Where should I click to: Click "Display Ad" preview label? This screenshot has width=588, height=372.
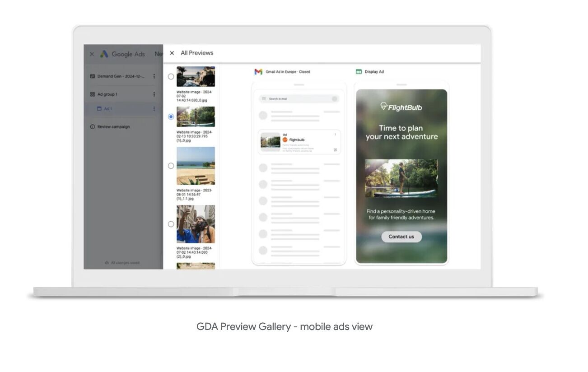(374, 72)
